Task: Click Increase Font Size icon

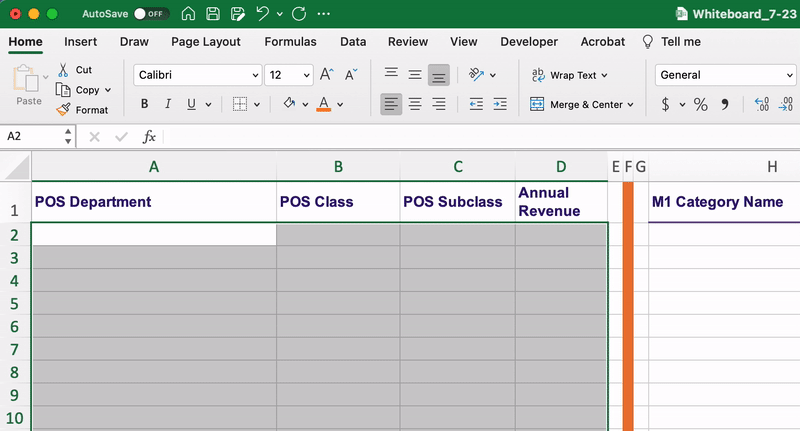Action: tap(327, 75)
